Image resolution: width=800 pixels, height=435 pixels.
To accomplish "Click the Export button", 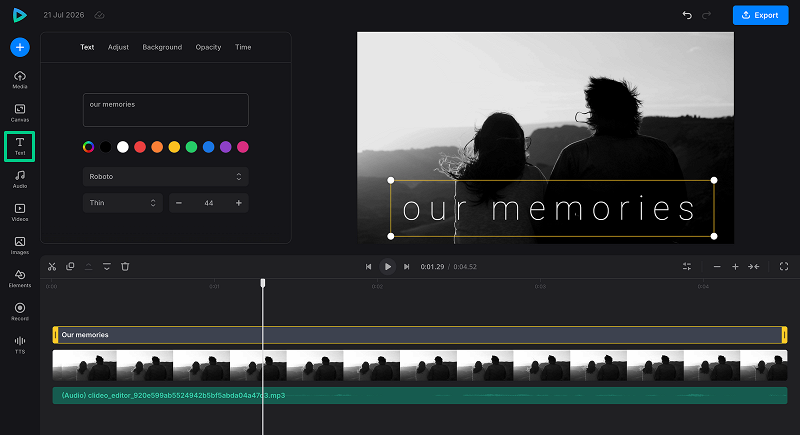I will (x=760, y=15).
